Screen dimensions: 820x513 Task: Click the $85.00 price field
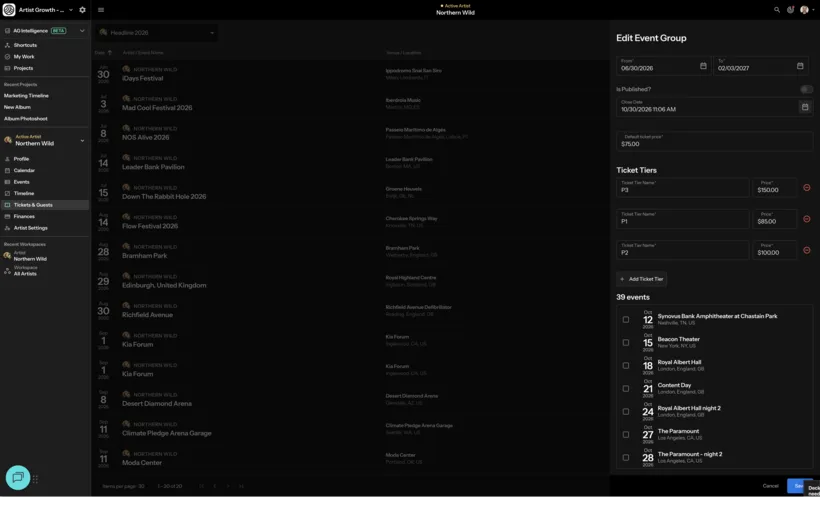[775, 219]
